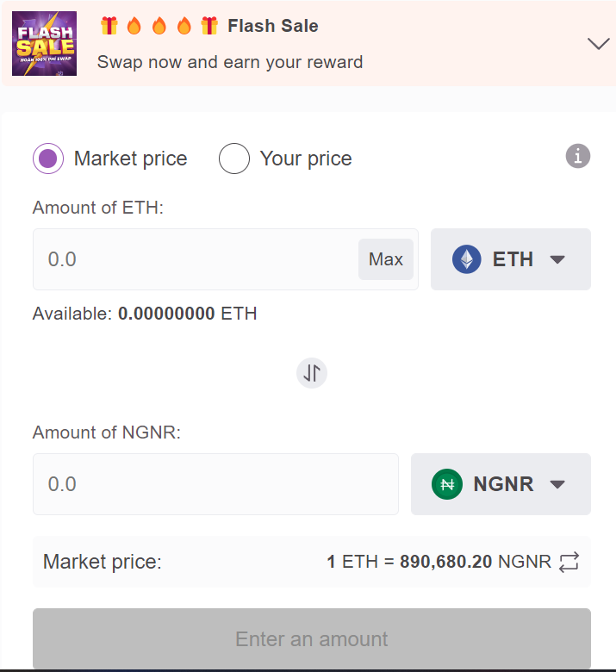Open the Flash Sale banner thumbnail

45,44
